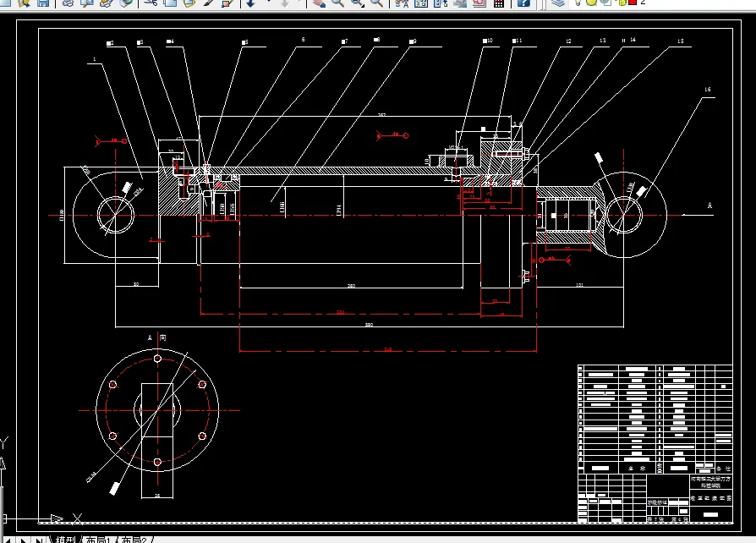Toggle layer freeze sun icon
756x543 pixels.
pos(590,3)
